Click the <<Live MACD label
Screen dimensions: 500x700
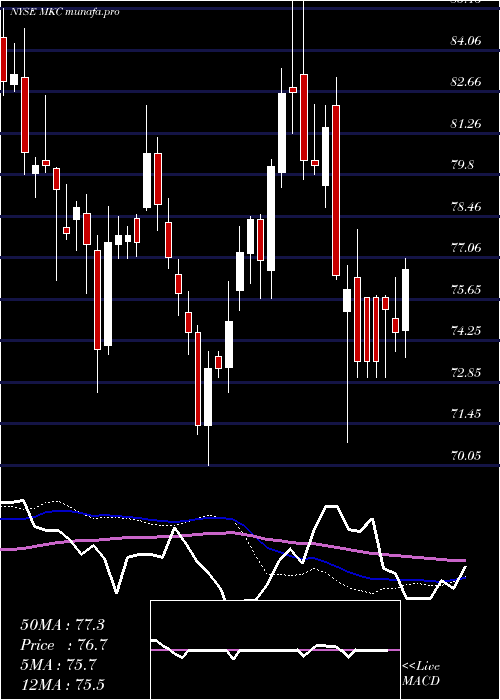[421, 673]
